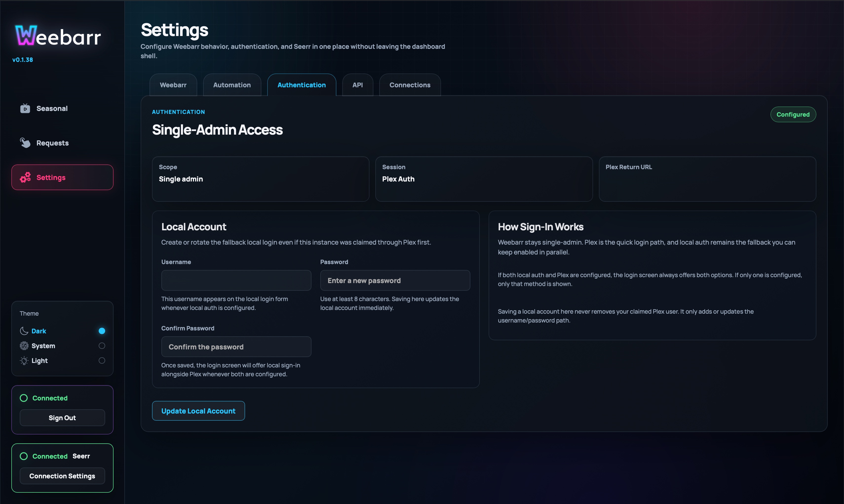
Task: Click the Seerr Connected status ring icon
Action: pyautogui.click(x=24, y=456)
